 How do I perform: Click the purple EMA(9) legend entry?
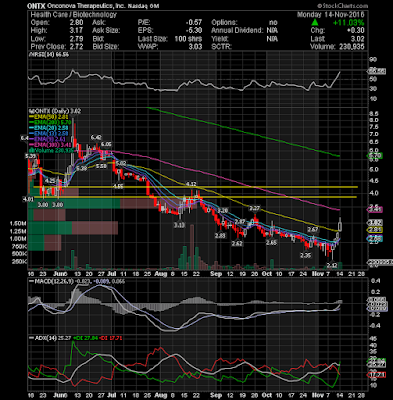pyautogui.click(x=48, y=139)
